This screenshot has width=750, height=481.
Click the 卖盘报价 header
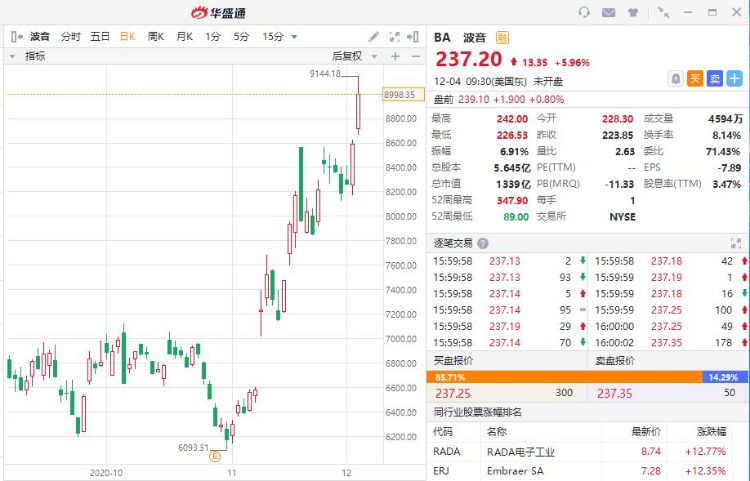(x=615, y=360)
